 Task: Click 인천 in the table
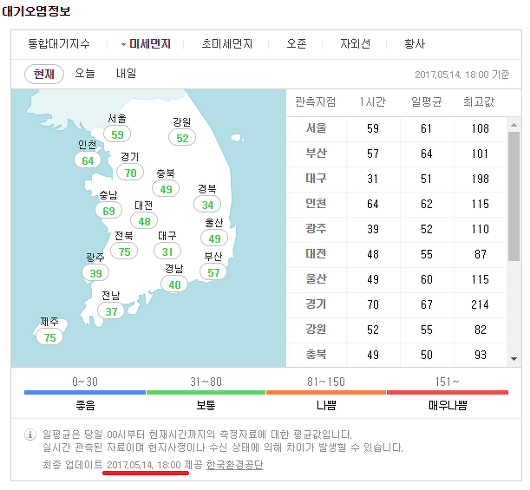(x=316, y=203)
